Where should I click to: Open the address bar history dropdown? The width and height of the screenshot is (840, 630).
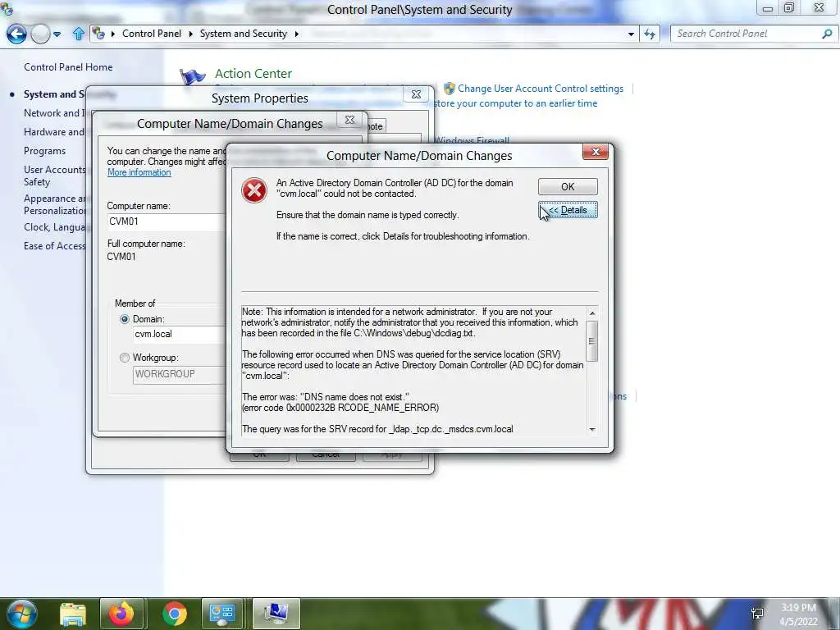[631, 34]
